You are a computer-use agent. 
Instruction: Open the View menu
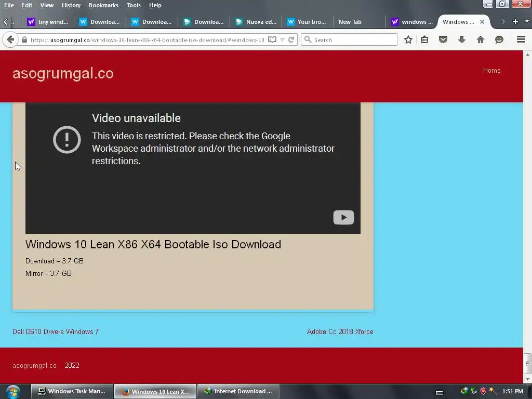click(x=47, y=5)
